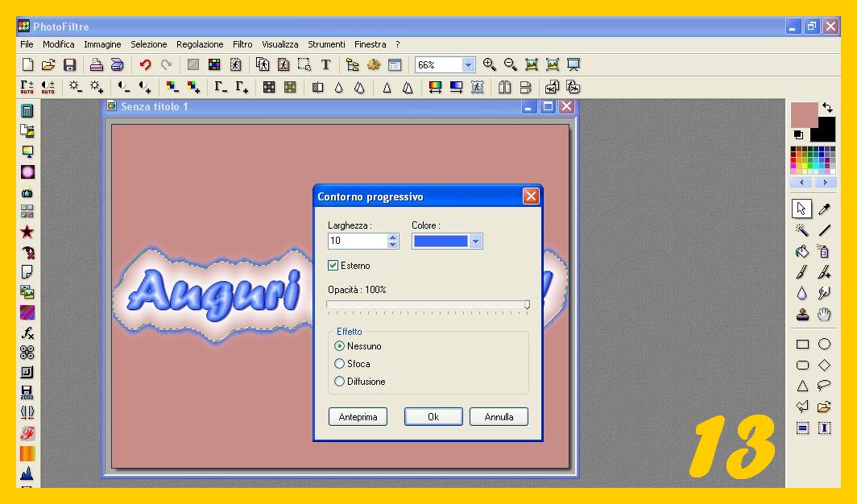The image size is (857, 504).
Task: Select the Lasso selection shape
Action: pyautogui.click(x=824, y=386)
